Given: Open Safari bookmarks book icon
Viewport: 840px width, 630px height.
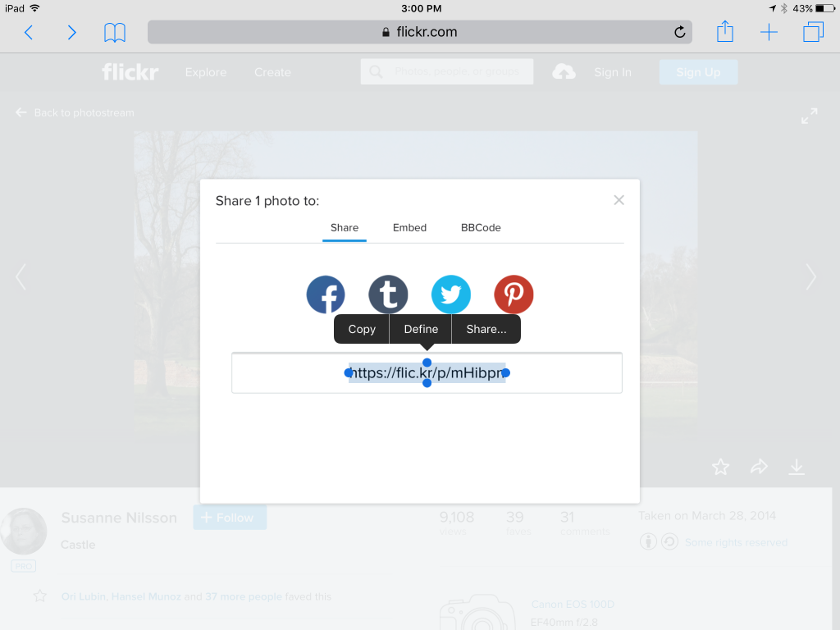Looking at the screenshot, I should tap(115, 32).
